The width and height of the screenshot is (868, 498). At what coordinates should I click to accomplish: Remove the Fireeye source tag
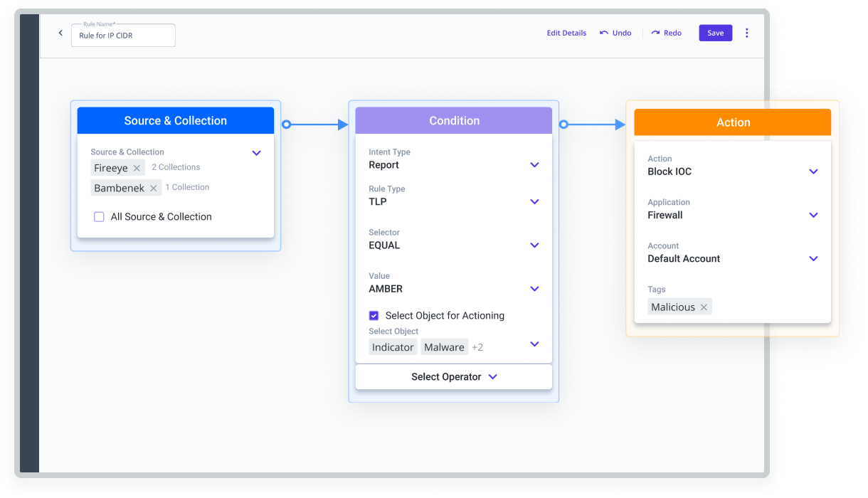(x=137, y=168)
